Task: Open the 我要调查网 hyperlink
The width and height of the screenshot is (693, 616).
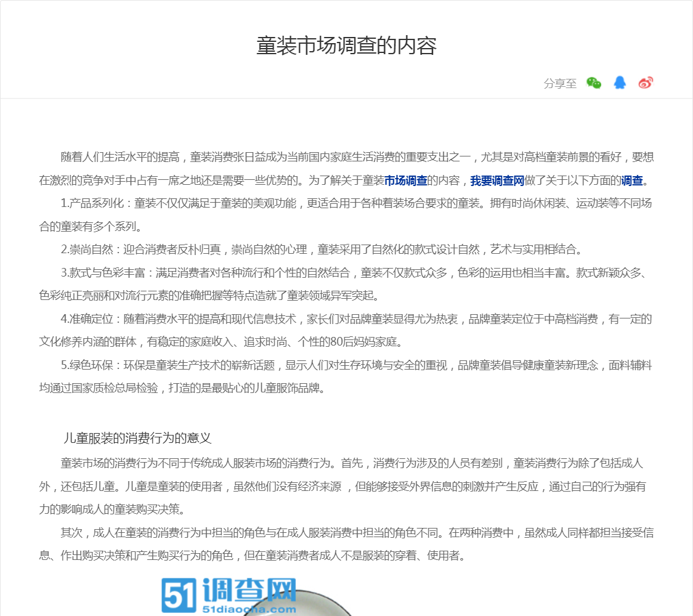Action: point(497,180)
